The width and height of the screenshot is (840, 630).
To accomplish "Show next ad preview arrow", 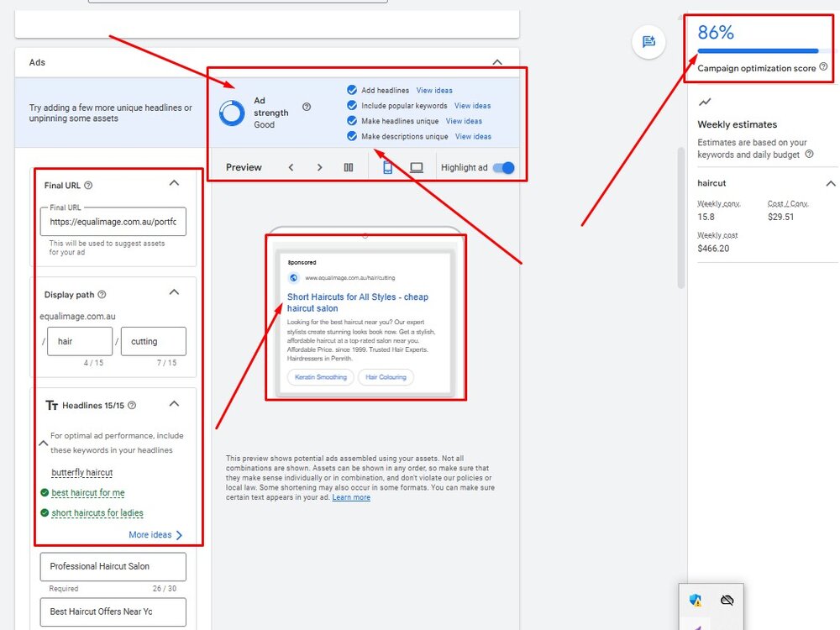I will (320, 168).
